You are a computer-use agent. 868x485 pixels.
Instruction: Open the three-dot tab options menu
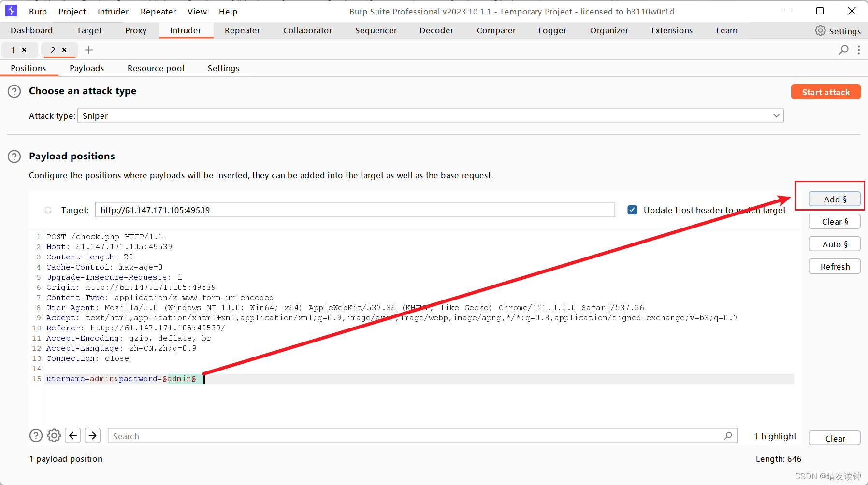coord(859,50)
